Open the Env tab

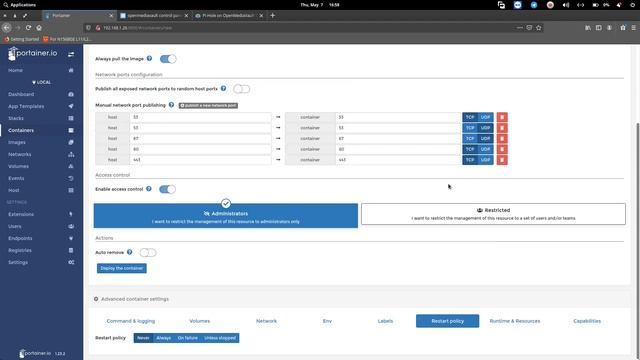tap(327, 321)
